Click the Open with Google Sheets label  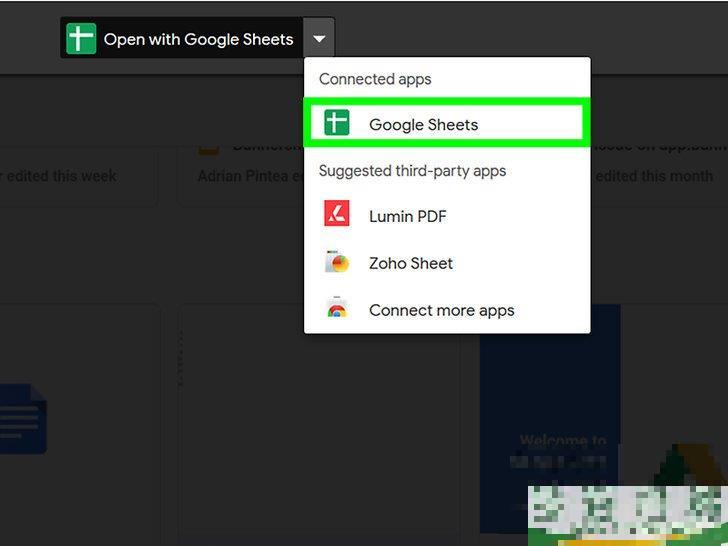click(198, 40)
